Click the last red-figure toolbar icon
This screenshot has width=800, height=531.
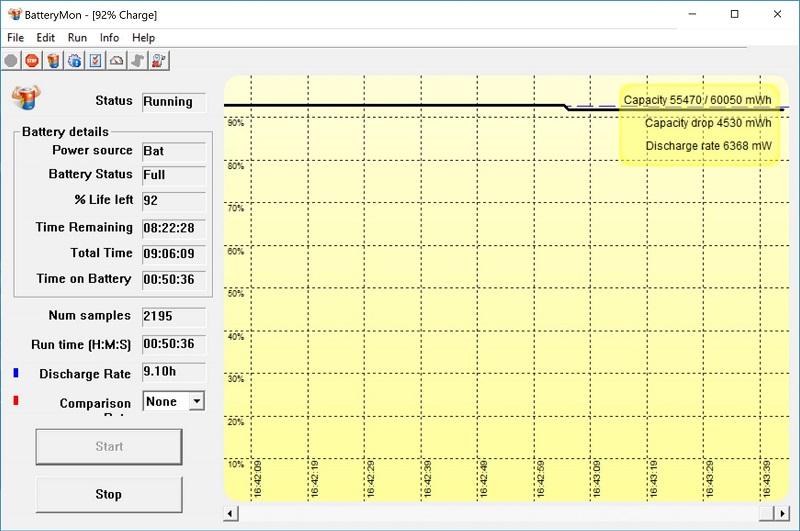click(x=159, y=61)
